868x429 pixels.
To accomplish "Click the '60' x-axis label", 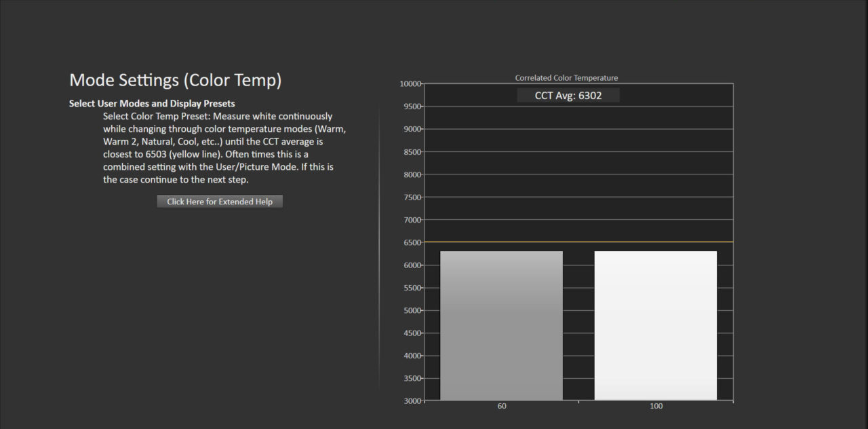I will [502, 406].
